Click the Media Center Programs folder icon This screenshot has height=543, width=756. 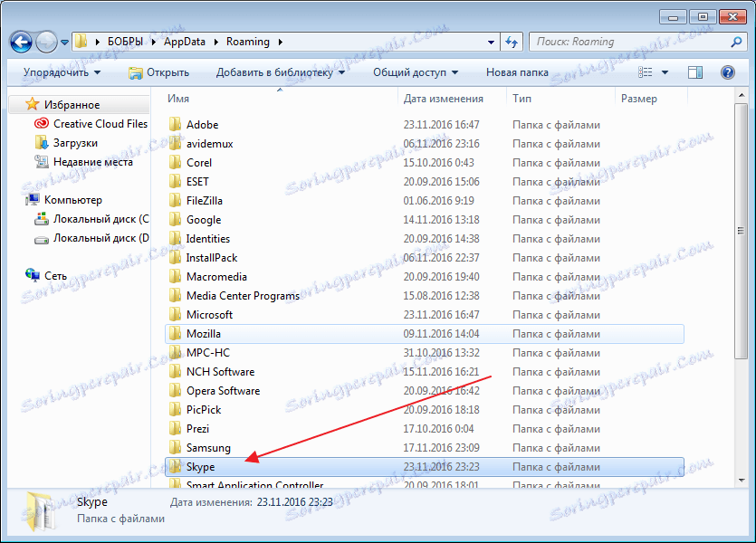pos(175,295)
